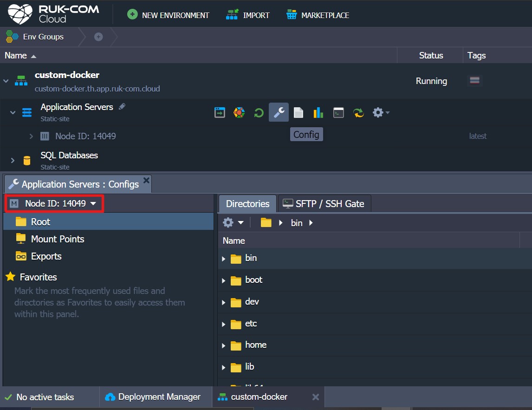Expand the environment settings gear dropdown
This screenshot has height=410, width=532.
coord(380,112)
